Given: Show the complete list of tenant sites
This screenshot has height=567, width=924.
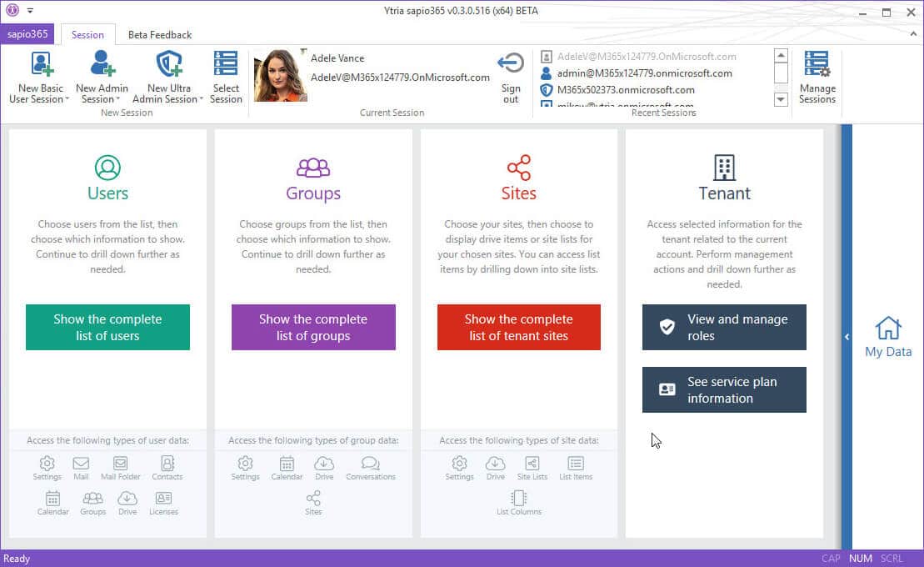Looking at the screenshot, I should tap(518, 328).
